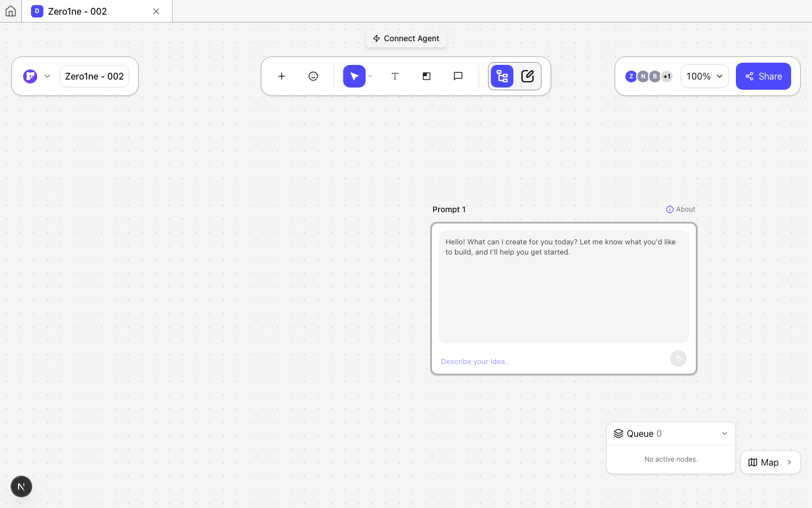Click avatar B in collaborators list
The height and width of the screenshot is (508, 812).
click(x=655, y=76)
